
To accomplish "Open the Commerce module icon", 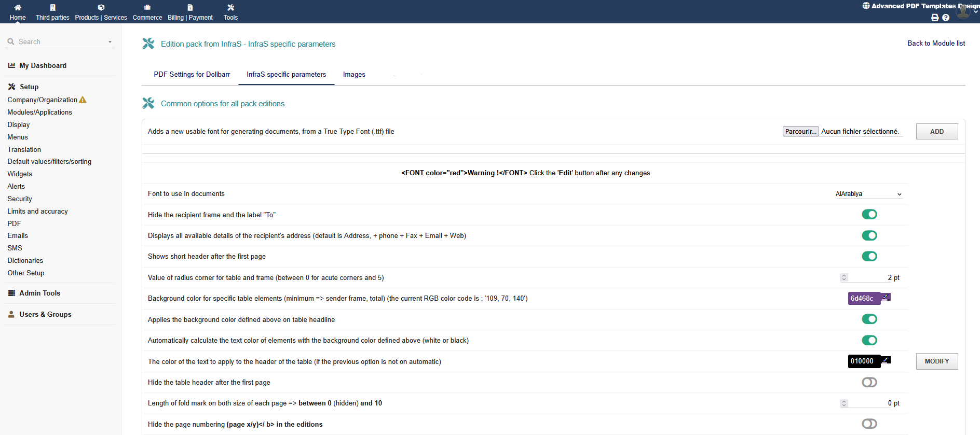I will point(147,8).
